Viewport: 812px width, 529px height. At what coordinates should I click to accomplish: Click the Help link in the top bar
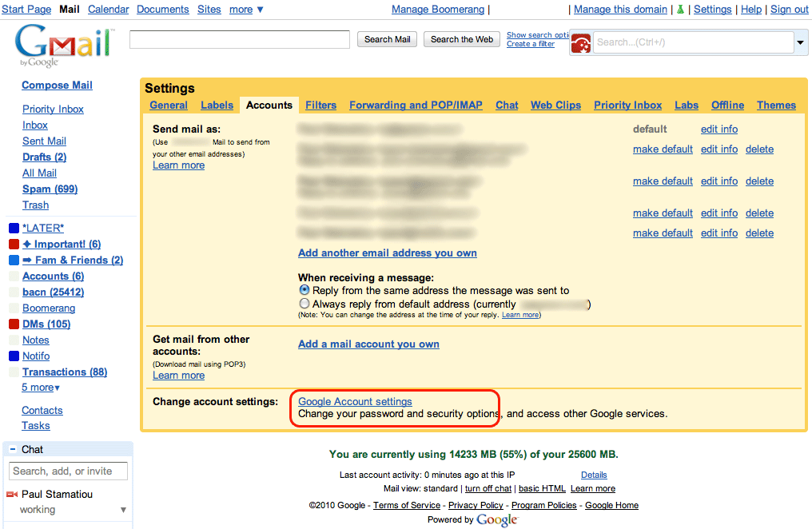[x=751, y=10]
